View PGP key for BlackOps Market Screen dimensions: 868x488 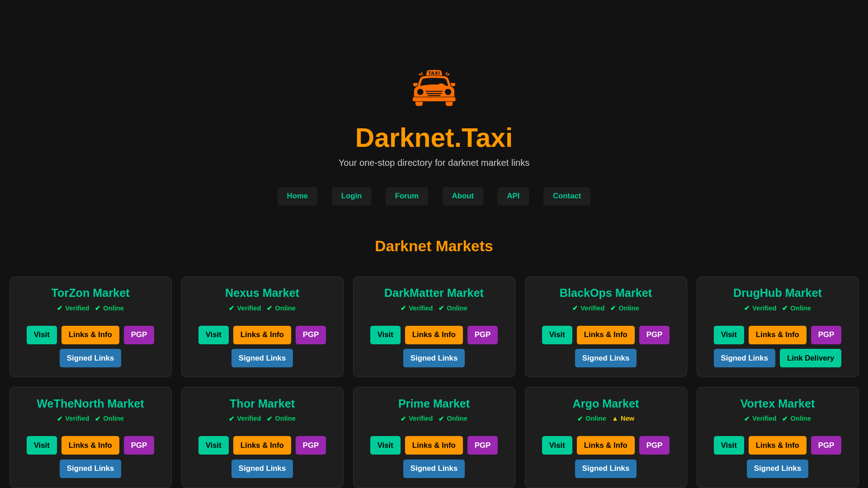click(x=654, y=335)
